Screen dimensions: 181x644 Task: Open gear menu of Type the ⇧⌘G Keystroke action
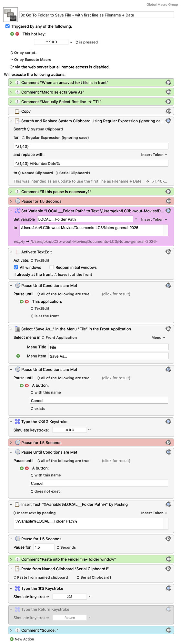click(168, 421)
